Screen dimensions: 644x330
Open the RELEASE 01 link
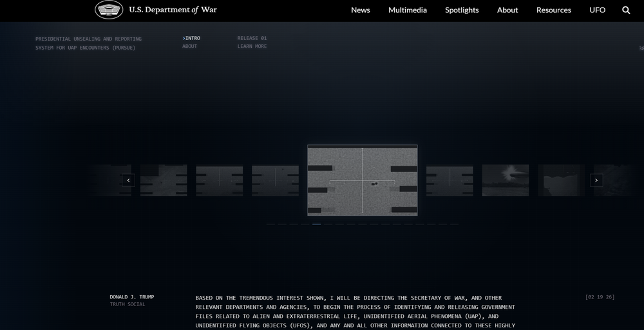click(x=252, y=38)
